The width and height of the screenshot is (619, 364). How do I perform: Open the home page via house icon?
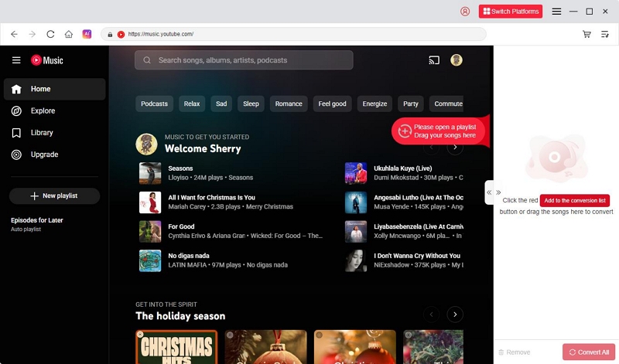[69, 34]
